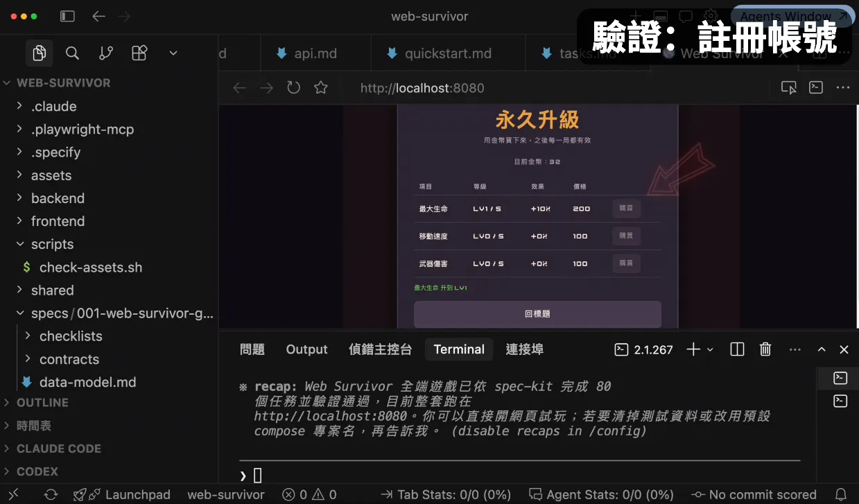
Task: Open the Explorer files view icon
Action: [40, 53]
